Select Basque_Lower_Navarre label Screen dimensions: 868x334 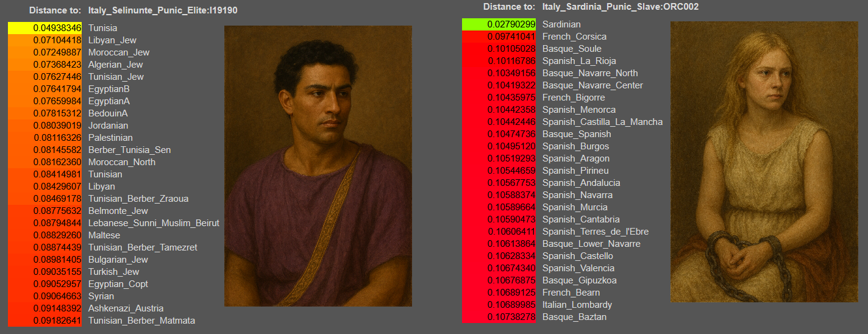(591, 244)
